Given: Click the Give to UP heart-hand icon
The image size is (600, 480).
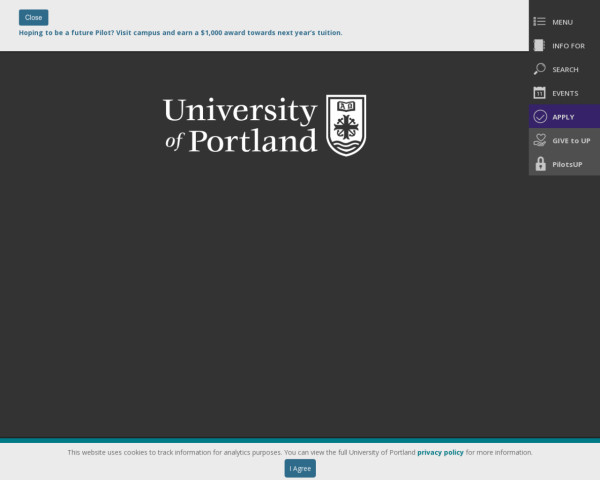Looking at the screenshot, I should (540, 140).
